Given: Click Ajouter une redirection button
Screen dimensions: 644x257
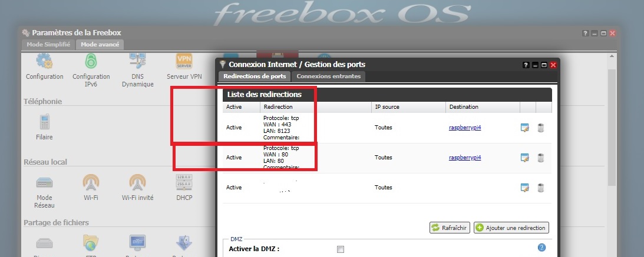Looking at the screenshot, I should pos(511,228).
